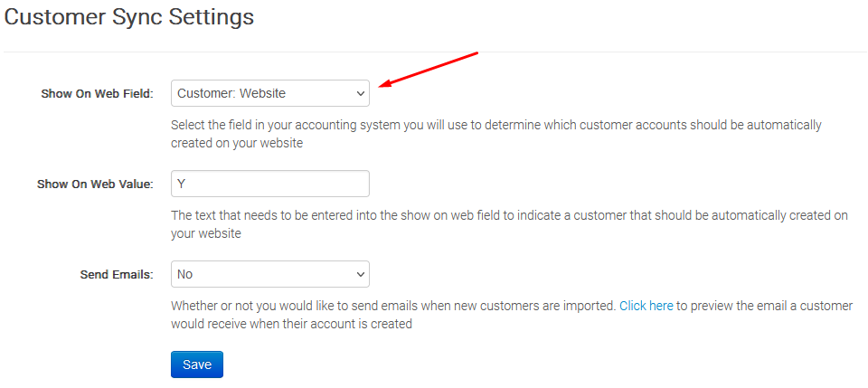Focus the Show On Web Value input
The width and height of the screenshot is (868, 388).
click(269, 184)
